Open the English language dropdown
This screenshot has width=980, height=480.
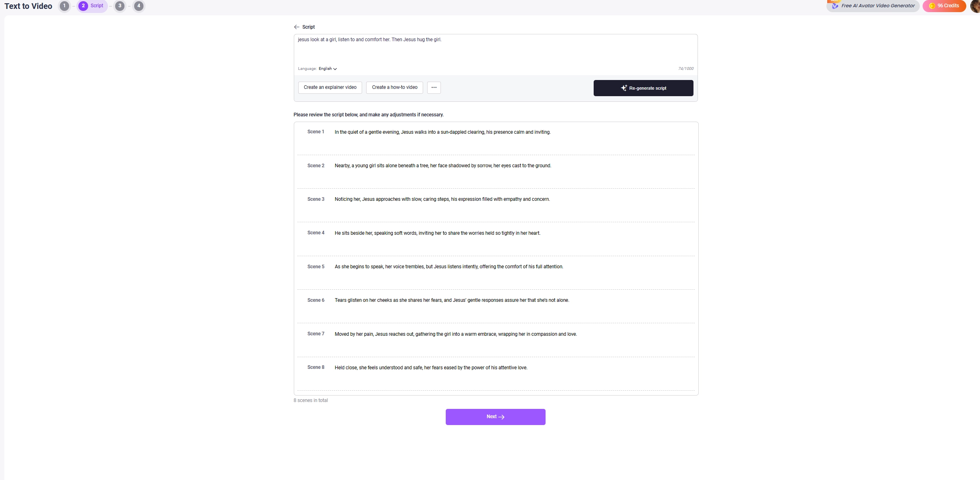328,69
